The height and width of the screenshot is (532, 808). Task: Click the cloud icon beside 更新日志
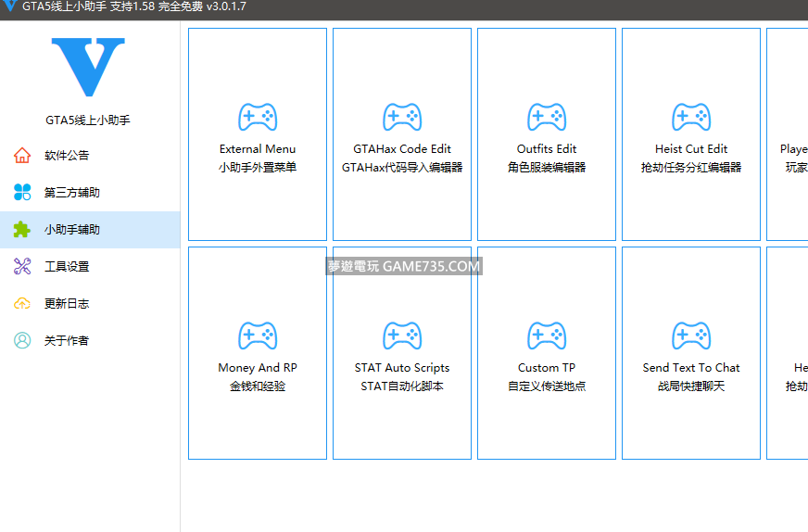tap(22, 304)
